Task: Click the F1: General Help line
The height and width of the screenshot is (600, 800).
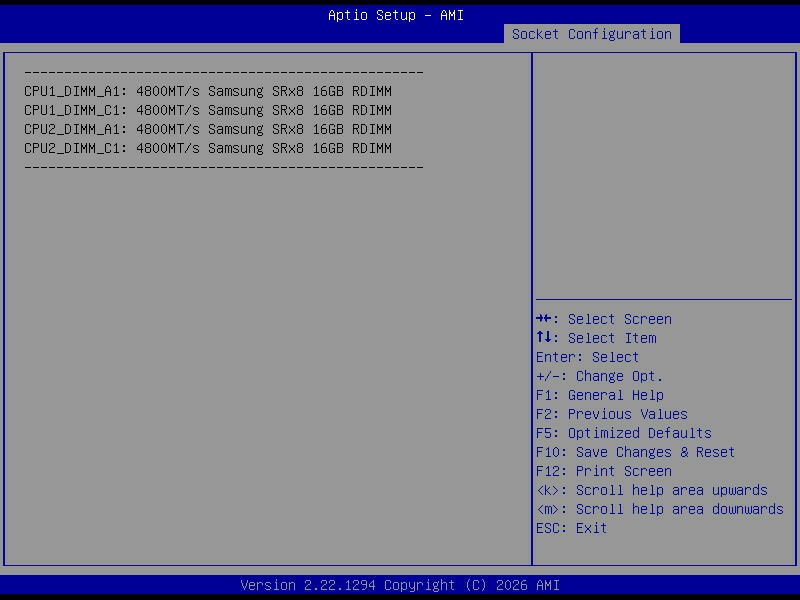Action: 599,395
